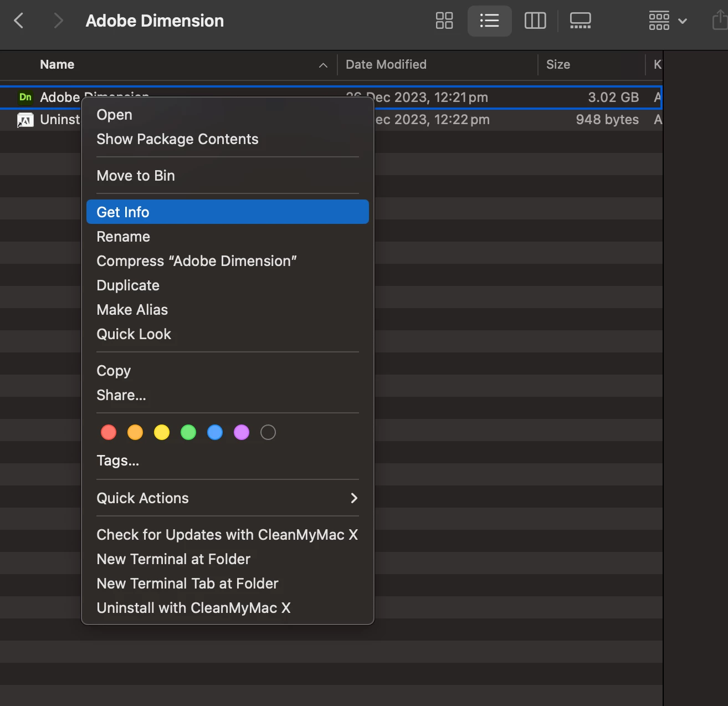Click the Adobe Dimension Dn app icon
This screenshot has height=706, width=728.
[x=25, y=98]
